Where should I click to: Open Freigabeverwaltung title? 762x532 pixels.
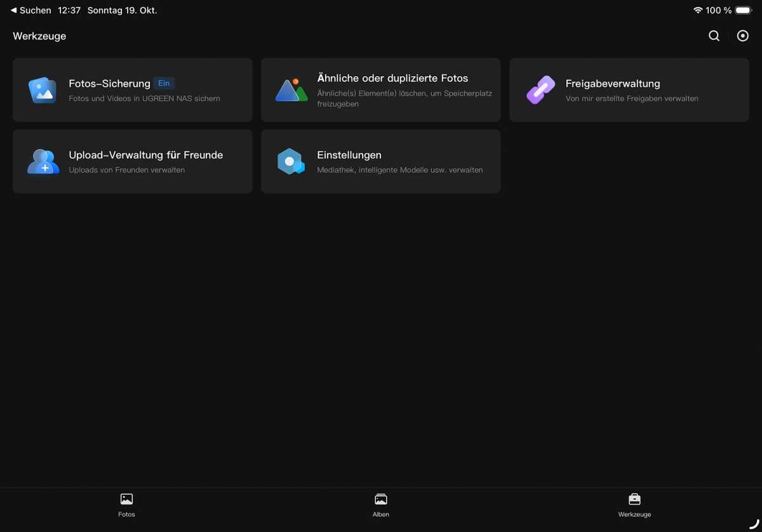click(x=612, y=83)
